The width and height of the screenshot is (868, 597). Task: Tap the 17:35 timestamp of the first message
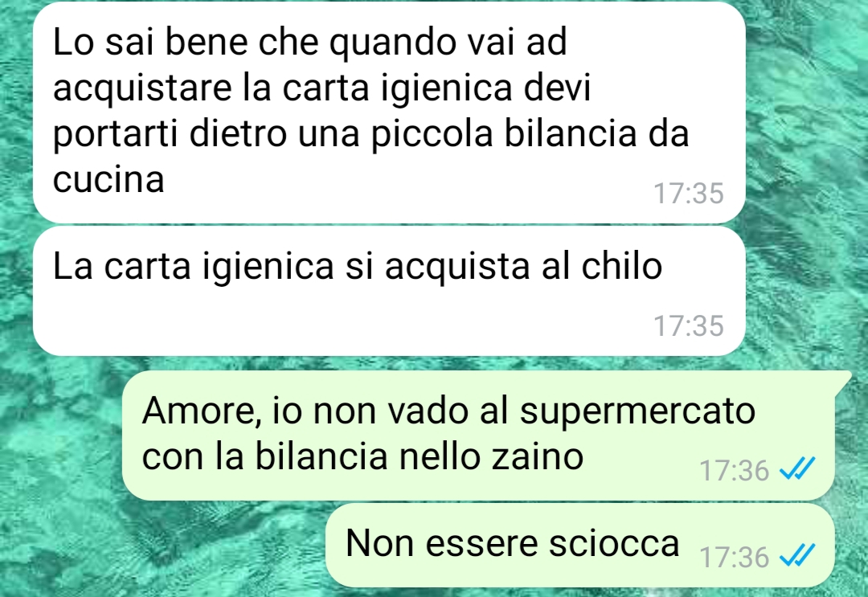point(689,193)
